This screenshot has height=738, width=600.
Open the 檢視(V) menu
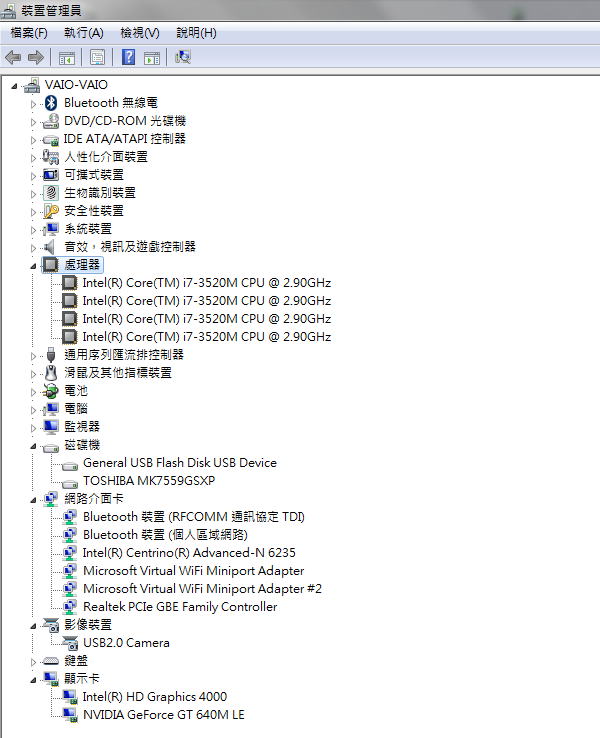coord(140,32)
